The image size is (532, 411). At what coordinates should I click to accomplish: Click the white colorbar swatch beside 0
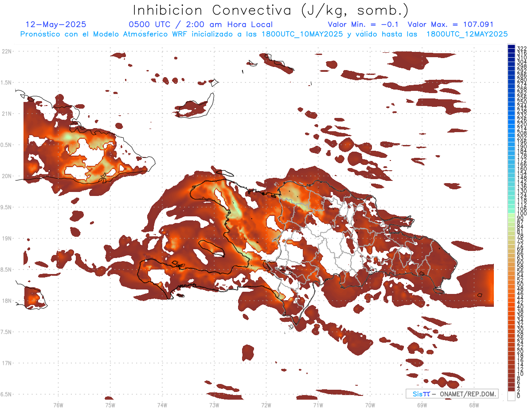(x=511, y=395)
